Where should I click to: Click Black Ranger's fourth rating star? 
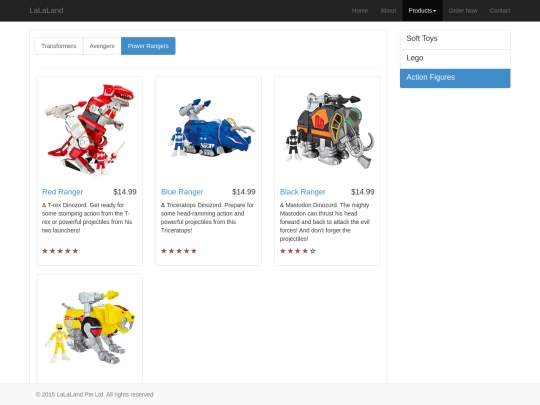[x=305, y=251]
